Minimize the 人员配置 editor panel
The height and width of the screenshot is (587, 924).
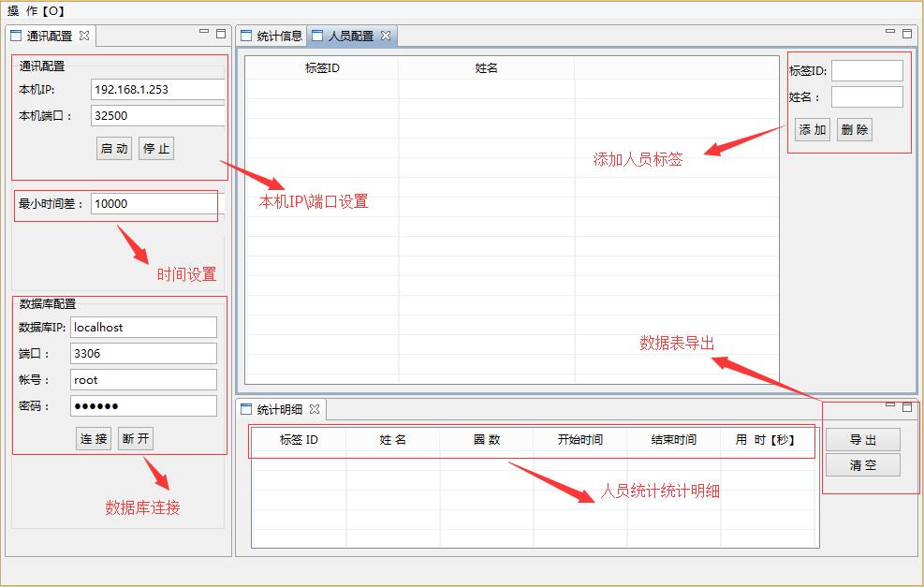[890, 31]
